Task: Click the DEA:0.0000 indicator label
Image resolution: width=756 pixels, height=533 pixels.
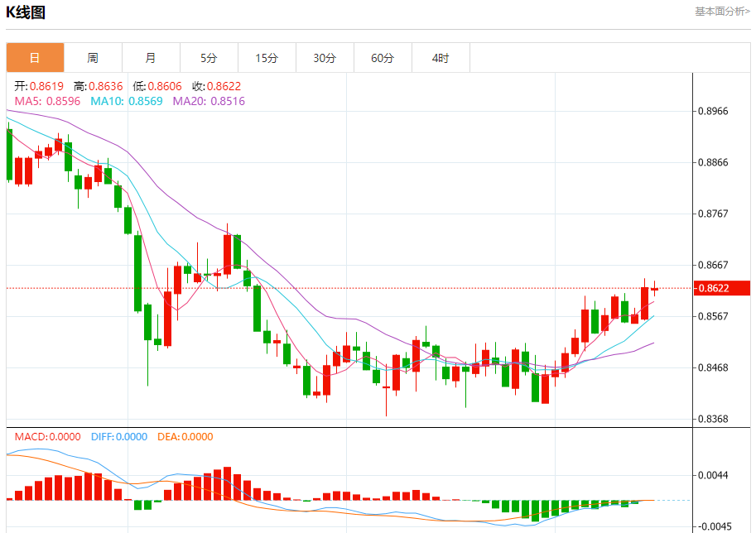Action: click(185, 437)
